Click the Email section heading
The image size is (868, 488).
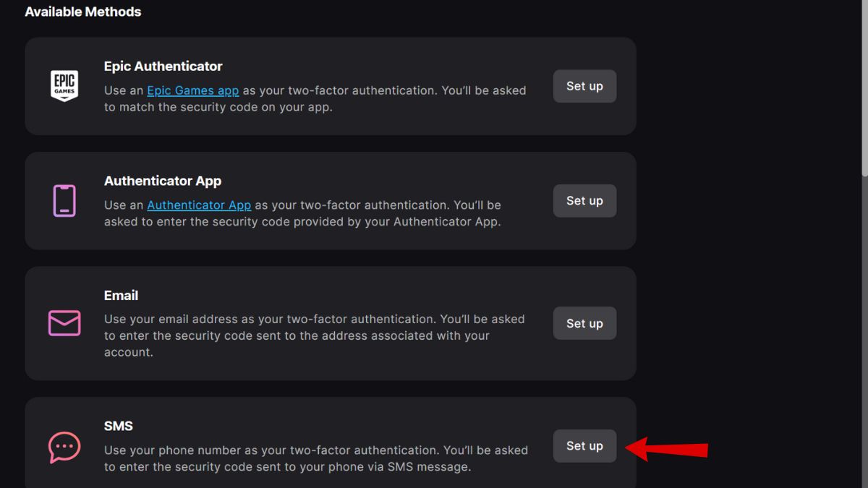tap(121, 295)
